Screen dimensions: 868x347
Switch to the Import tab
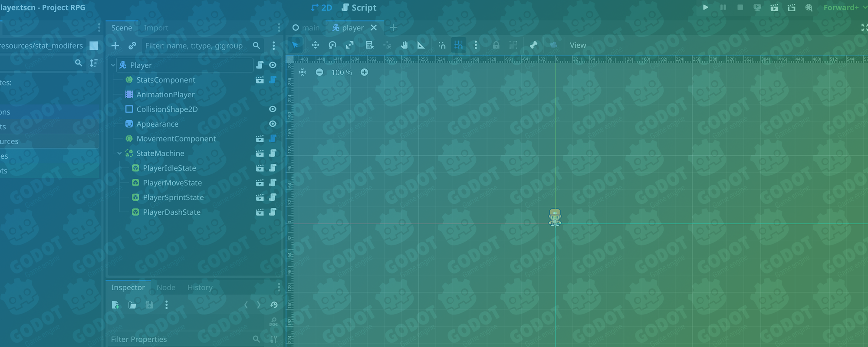[x=156, y=28]
